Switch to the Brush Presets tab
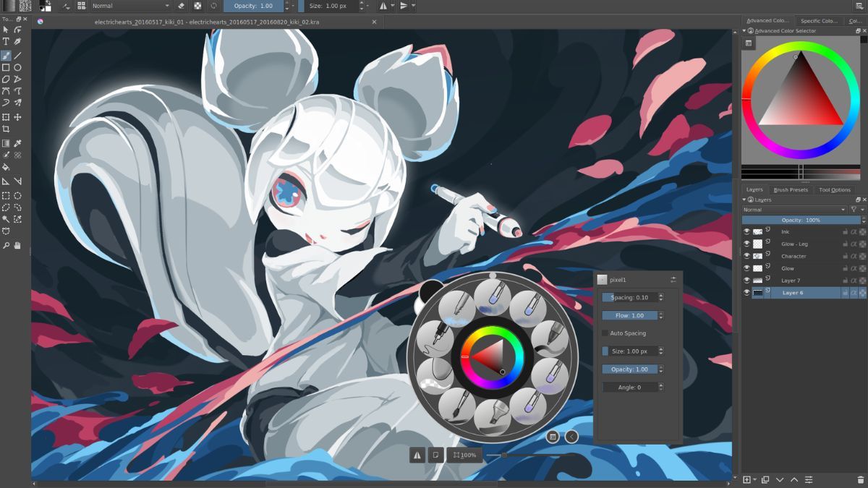Screen dimensions: 868x488 (791, 189)
